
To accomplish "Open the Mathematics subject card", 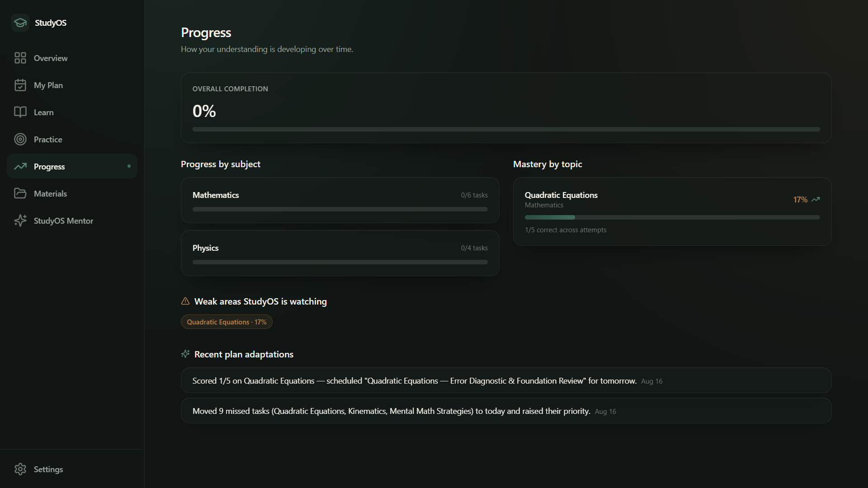I will pyautogui.click(x=340, y=200).
